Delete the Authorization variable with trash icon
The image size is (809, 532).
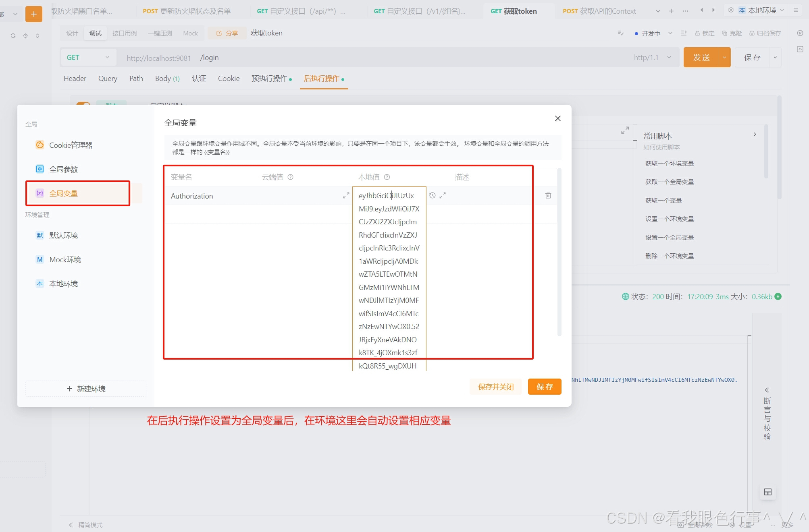tap(548, 195)
